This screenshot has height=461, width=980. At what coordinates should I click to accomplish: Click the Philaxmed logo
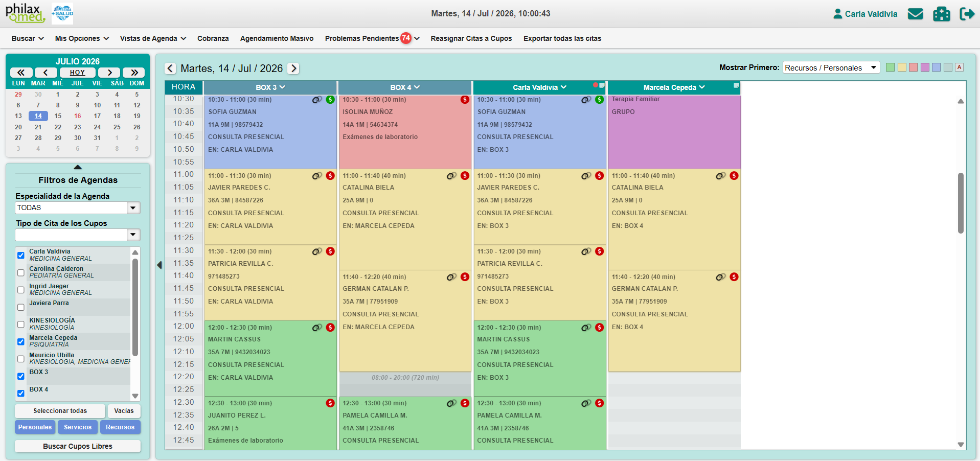pyautogui.click(x=25, y=13)
